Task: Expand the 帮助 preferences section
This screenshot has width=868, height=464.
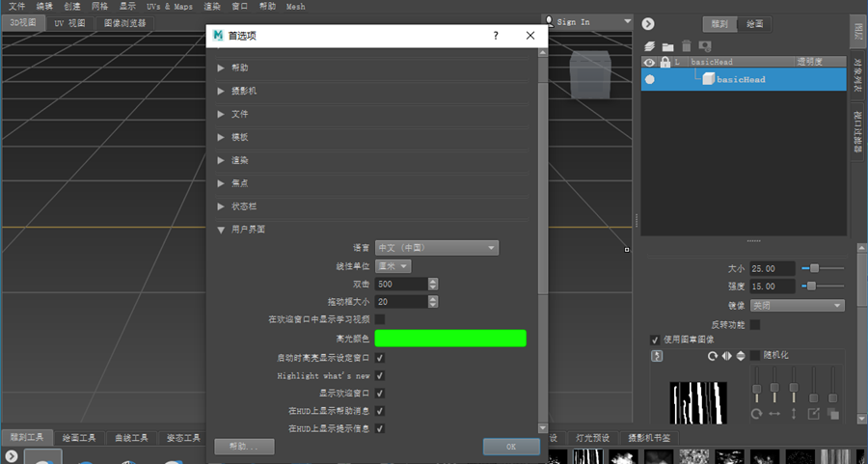Action: (x=221, y=68)
